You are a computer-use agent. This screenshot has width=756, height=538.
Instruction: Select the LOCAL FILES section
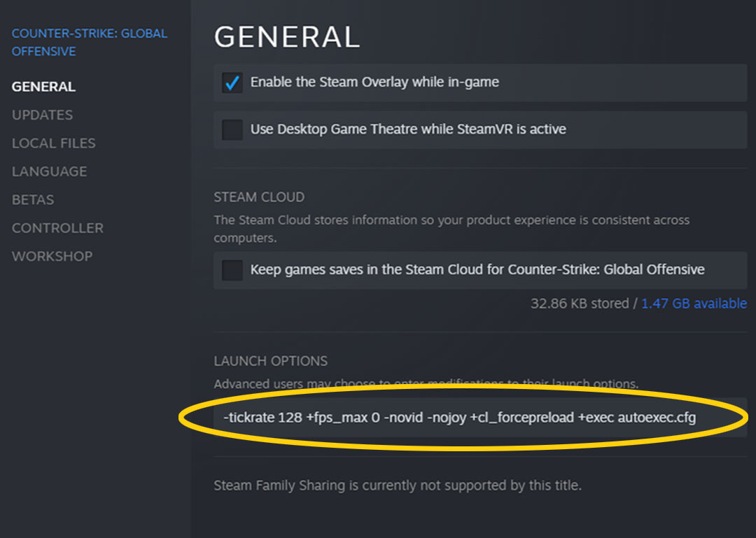53,143
